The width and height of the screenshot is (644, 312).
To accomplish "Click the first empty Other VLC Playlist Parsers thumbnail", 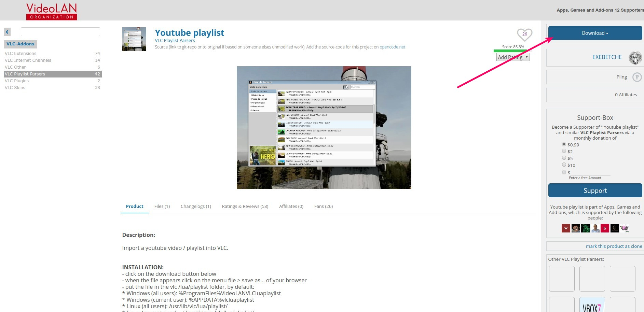I will (x=562, y=279).
